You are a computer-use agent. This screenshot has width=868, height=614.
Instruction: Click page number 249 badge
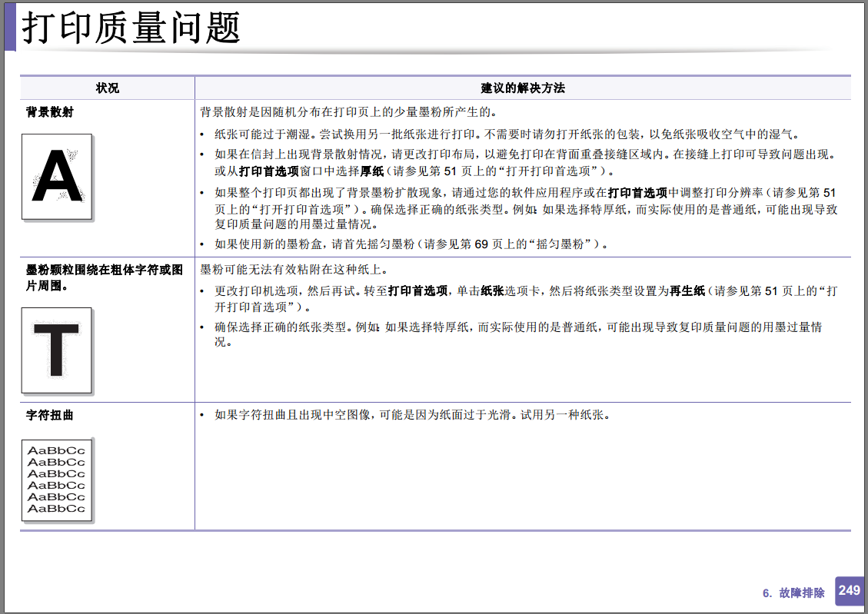(x=850, y=590)
